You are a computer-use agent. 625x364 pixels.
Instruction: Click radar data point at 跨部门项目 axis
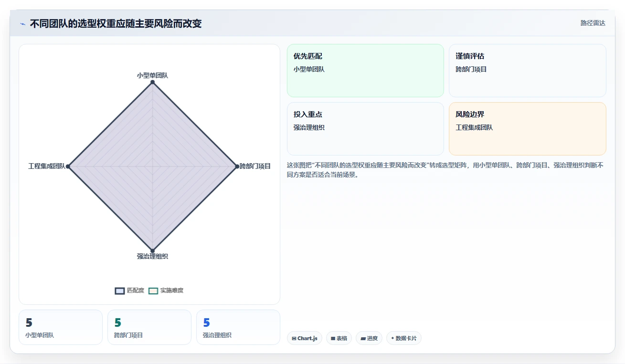click(x=237, y=166)
